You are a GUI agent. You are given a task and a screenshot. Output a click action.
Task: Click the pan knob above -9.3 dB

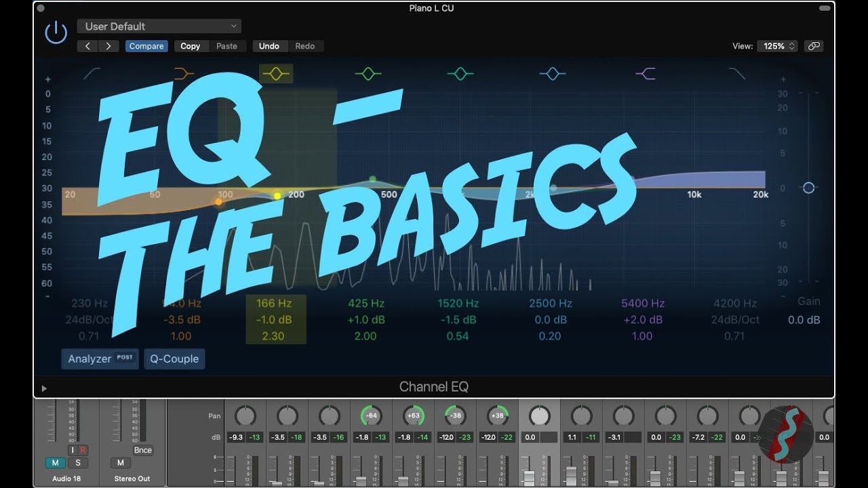(245, 415)
